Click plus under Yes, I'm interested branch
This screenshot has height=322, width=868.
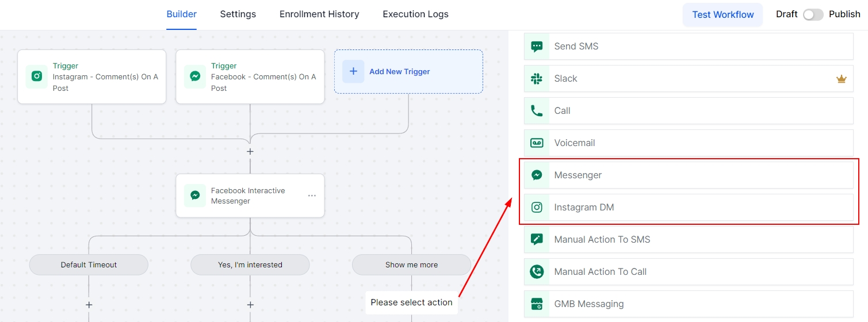click(x=250, y=305)
